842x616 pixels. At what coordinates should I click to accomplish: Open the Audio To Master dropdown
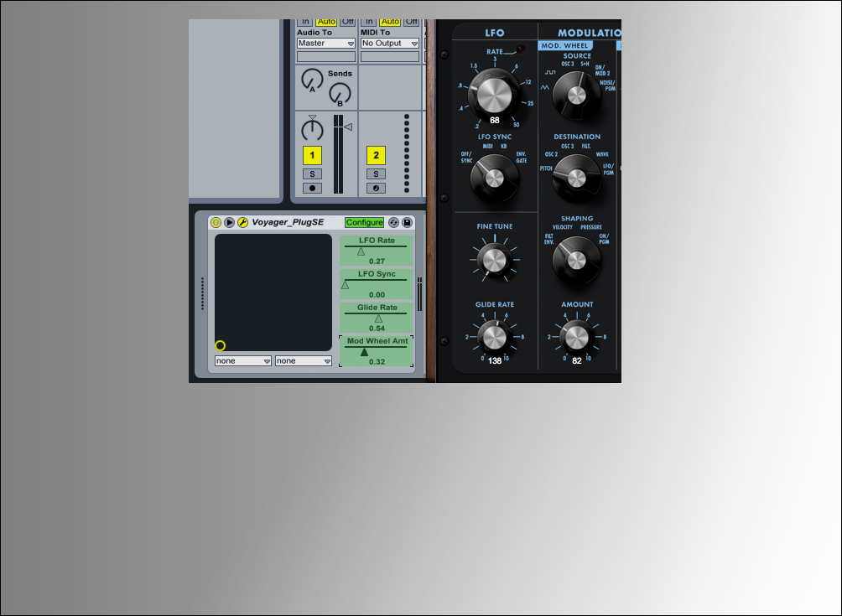[326, 44]
